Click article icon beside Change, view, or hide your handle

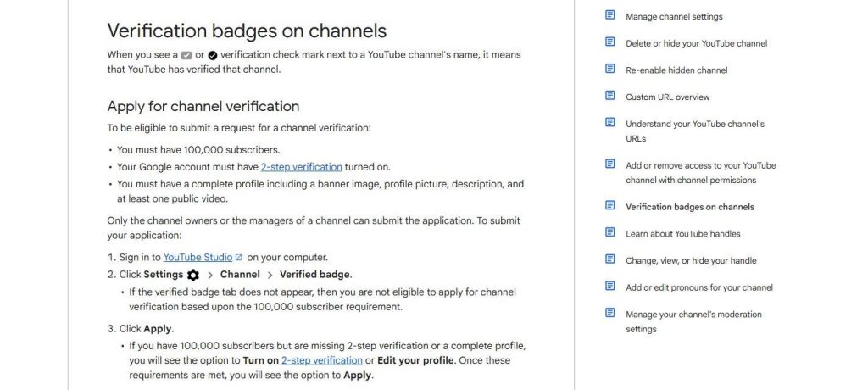coord(610,259)
